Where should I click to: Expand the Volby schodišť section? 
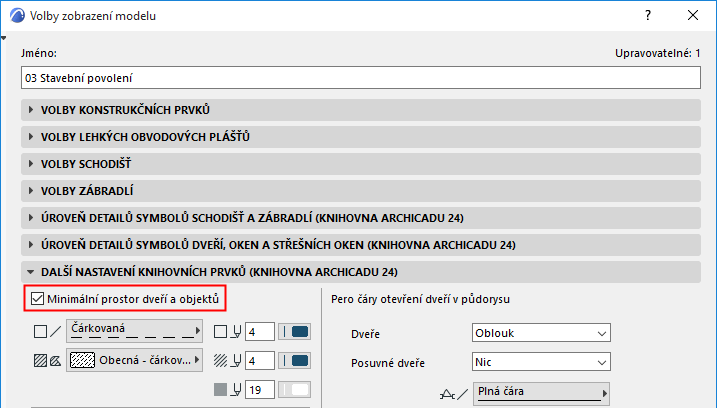tap(86, 164)
